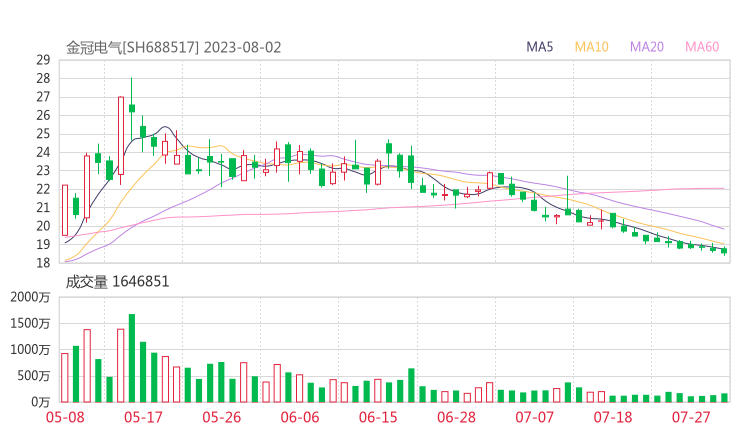This screenshot has height=440, width=740.
Task: Click the 2000万 volume axis label
Action: click(x=30, y=297)
